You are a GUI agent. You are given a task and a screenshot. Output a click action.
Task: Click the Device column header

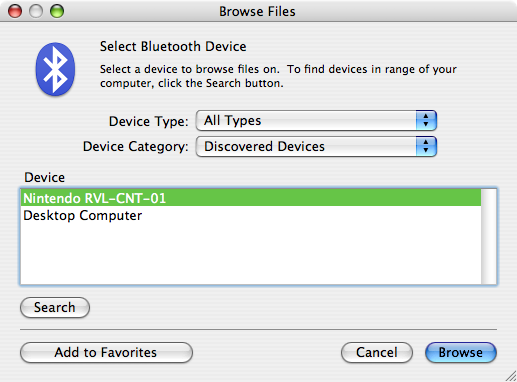44,177
